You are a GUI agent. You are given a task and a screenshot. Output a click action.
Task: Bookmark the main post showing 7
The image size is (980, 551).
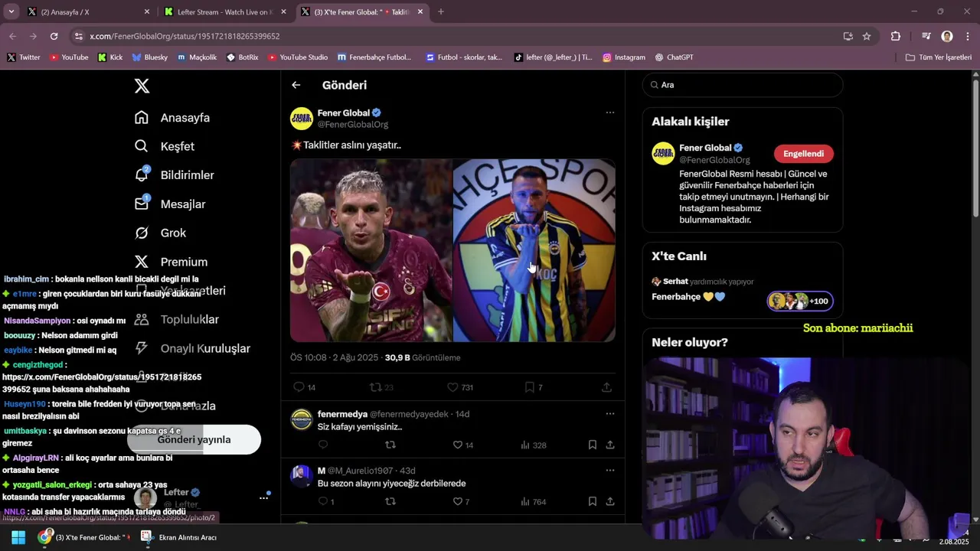coord(534,387)
